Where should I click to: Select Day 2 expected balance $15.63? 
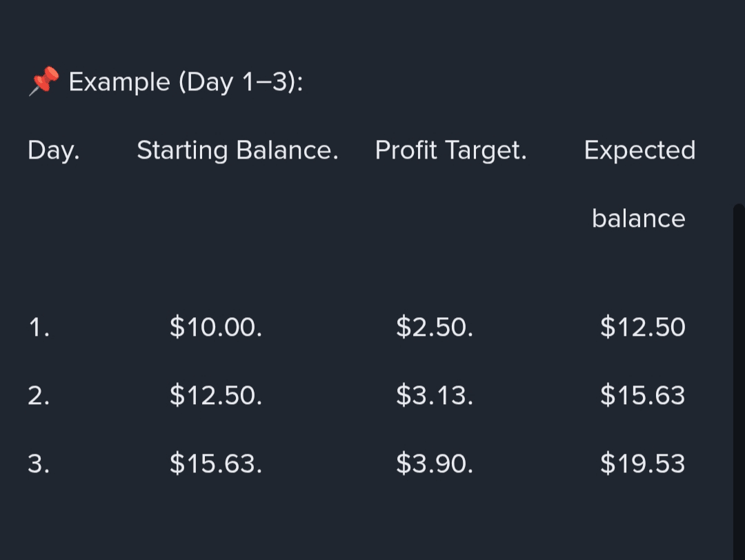point(642,395)
